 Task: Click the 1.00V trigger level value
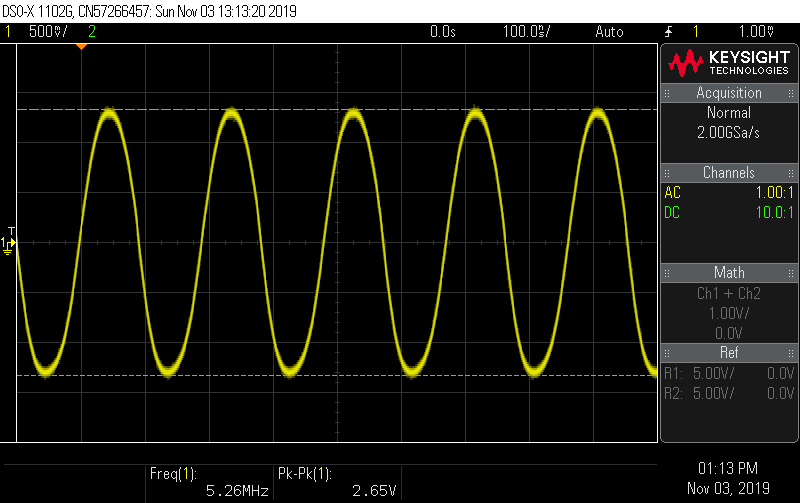757,32
